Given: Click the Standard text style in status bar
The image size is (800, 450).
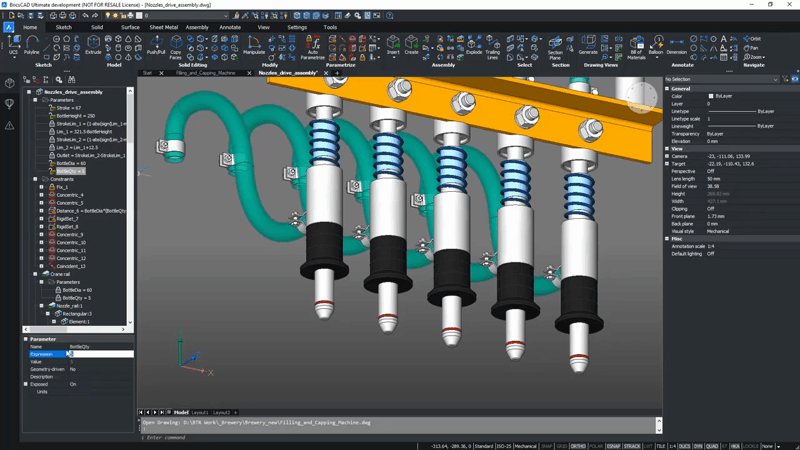Looking at the screenshot, I should [x=484, y=446].
